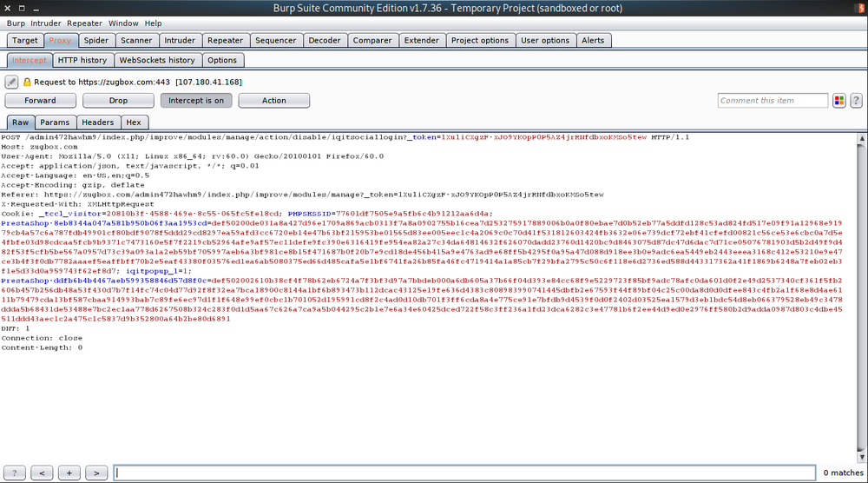
Task: Click the User-Agent header line
Action: [x=192, y=156]
